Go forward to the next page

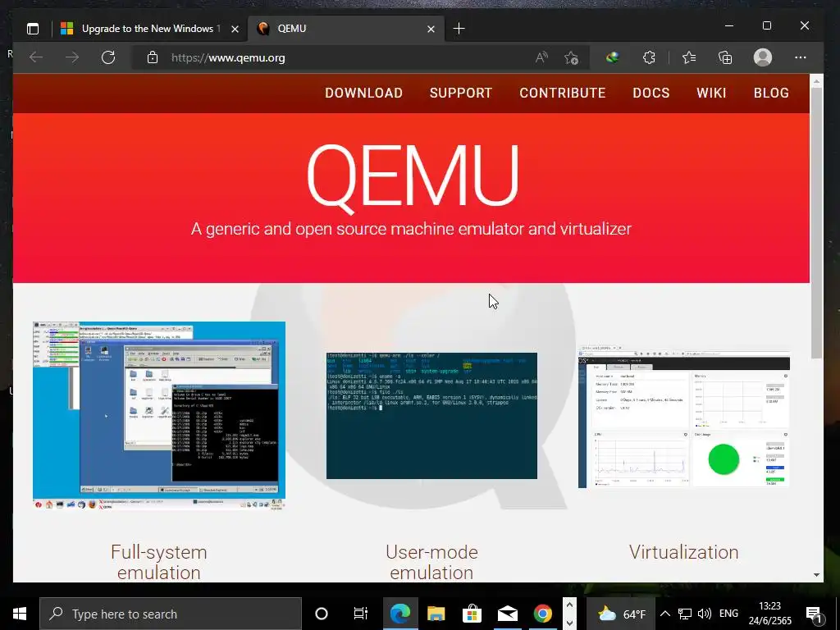point(72,57)
